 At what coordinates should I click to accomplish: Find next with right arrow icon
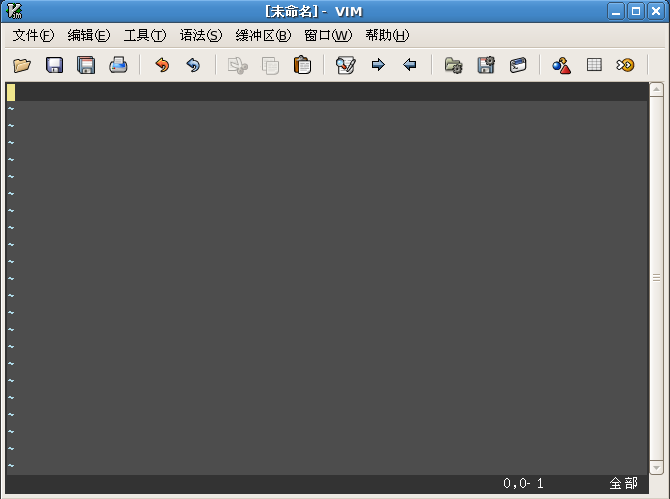378,65
